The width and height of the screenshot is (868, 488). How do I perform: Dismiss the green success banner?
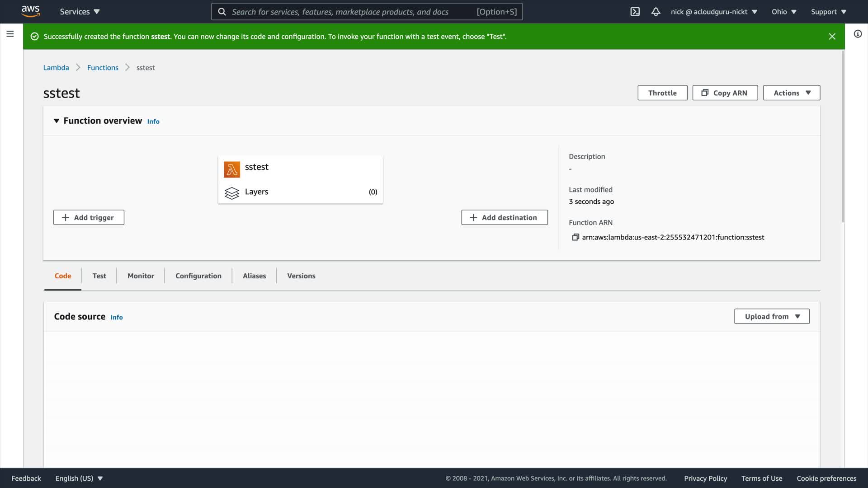point(832,36)
